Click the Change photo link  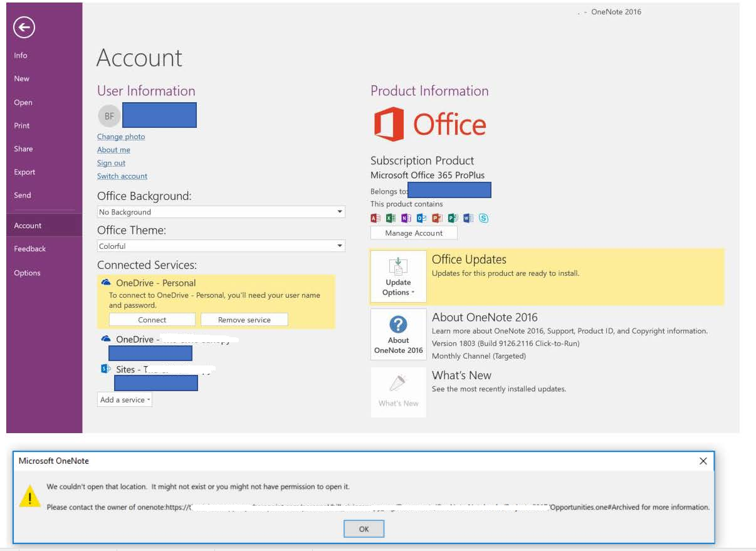[x=121, y=137]
